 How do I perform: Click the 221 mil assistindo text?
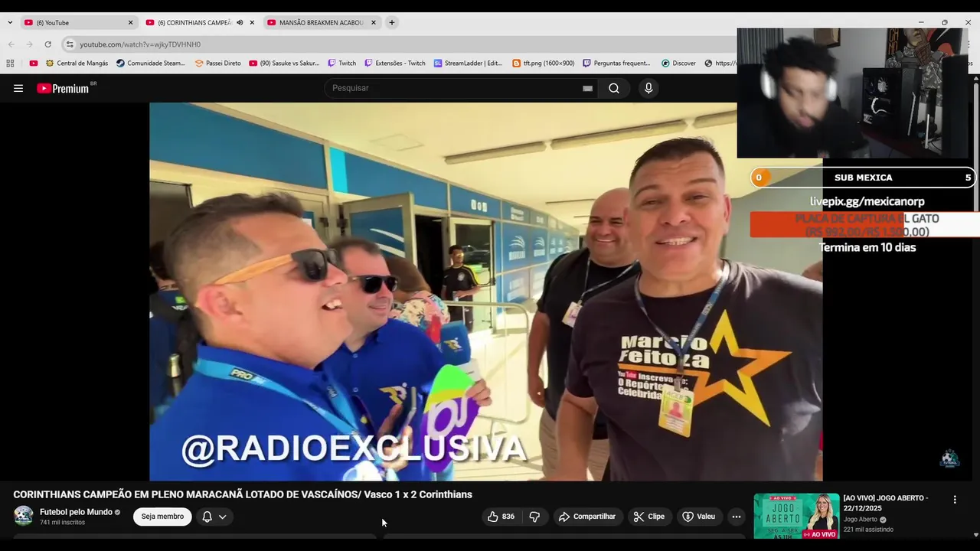tap(868, 530)
